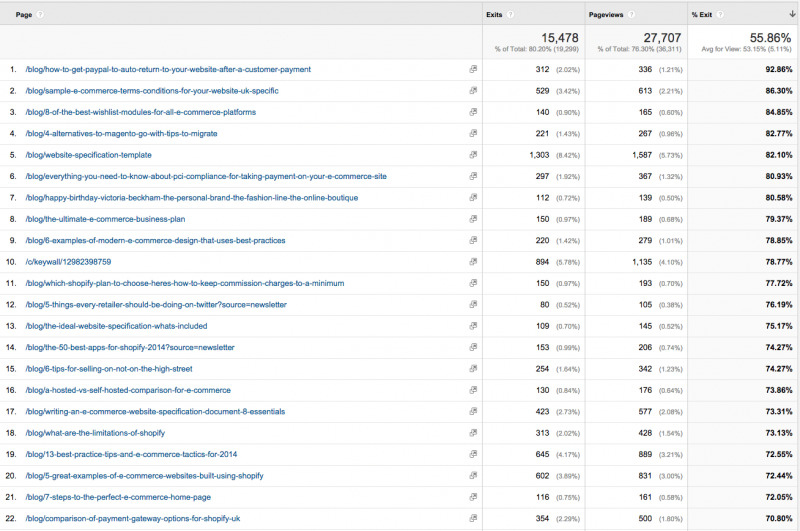Open external link icon for 13-best-practice-tips page
Image resolution: width=800 pixels, height=531 pixels.
click(473, 454)
